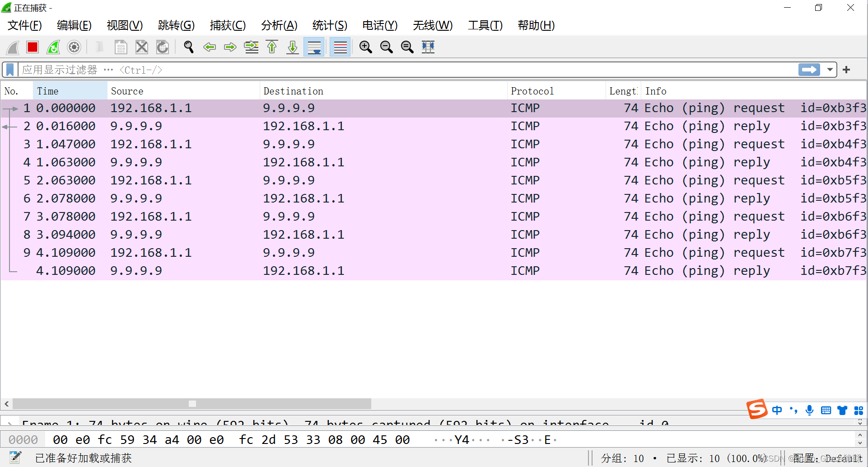Toggle packet list colorization
Image resolution: width=868 pixels, height=467 pixels.
tap(340, 47)
